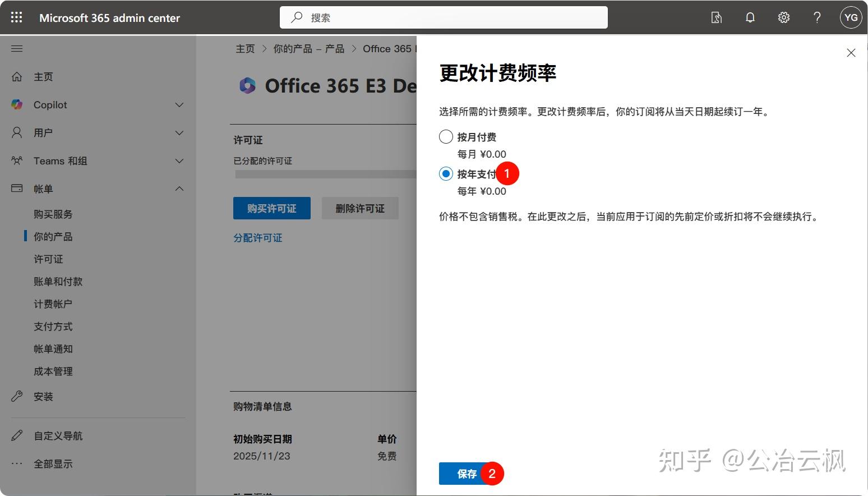Open 账单和付款 in the sidebar
This screenshot has width=868, height=496.
coord(58,281)
